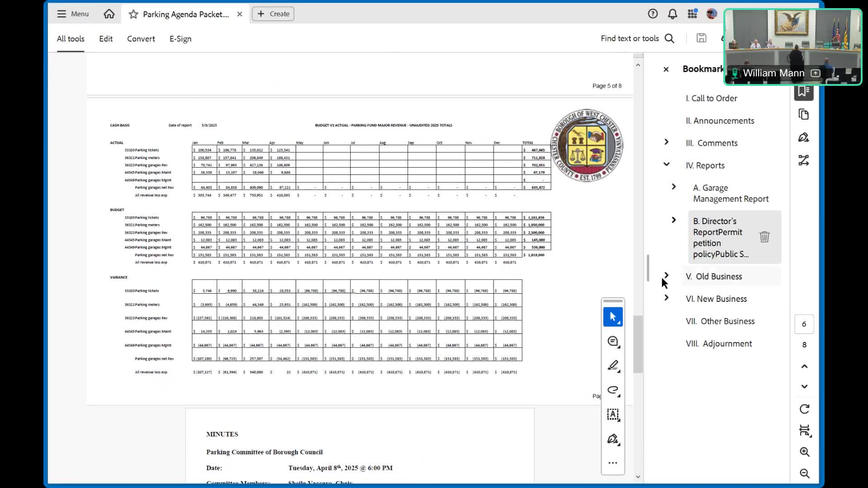Open VI. New Business bookmark text
The height and width of the screenshot is (488, 868).
tap(716, 299)
